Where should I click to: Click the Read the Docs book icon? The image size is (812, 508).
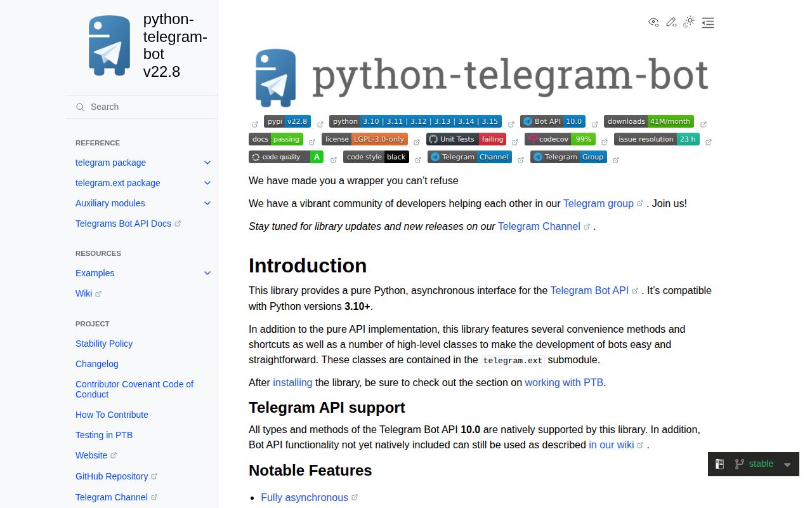coord(719,464)
